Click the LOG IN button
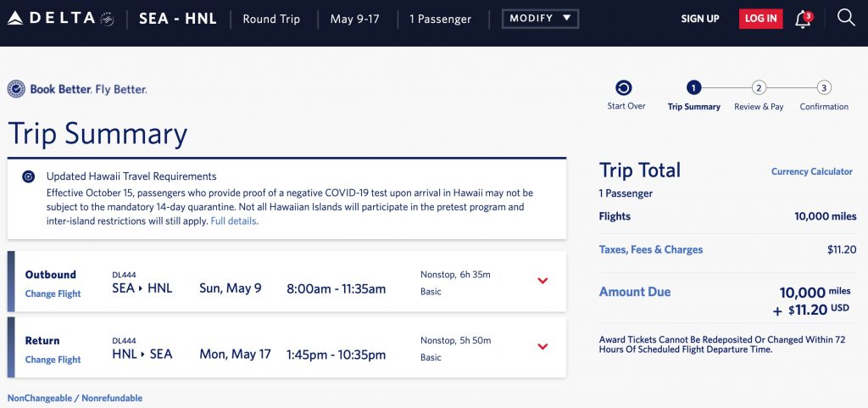The height and width of the screenshot is (408, 868). [x=760, y=19]
